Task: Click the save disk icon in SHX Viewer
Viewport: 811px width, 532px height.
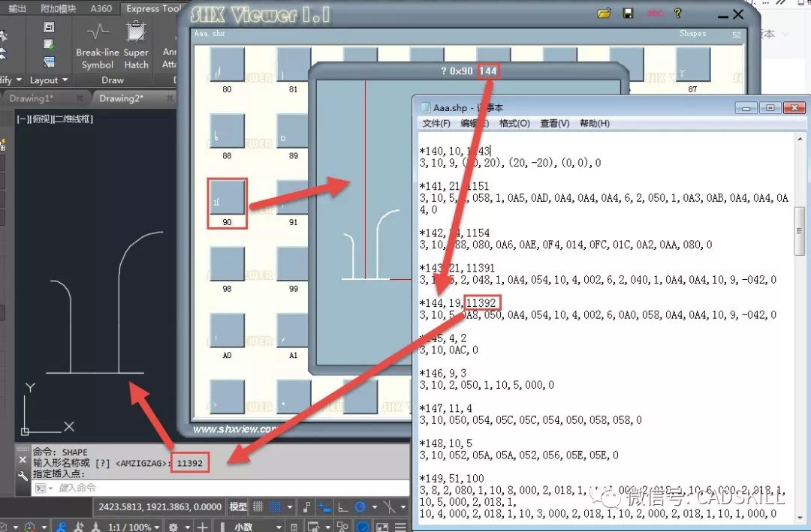Action: 629,14
